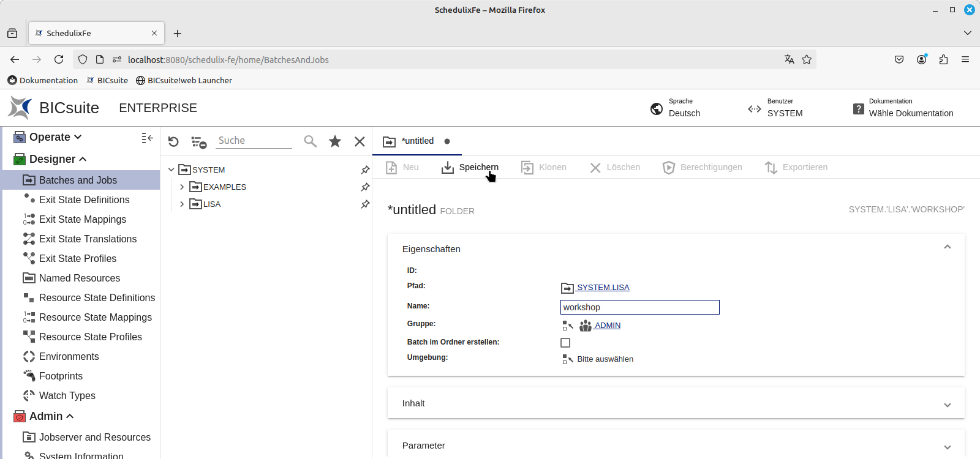
Task: Open group chooser icon next to ADMIN
Action: click(568, 326)
